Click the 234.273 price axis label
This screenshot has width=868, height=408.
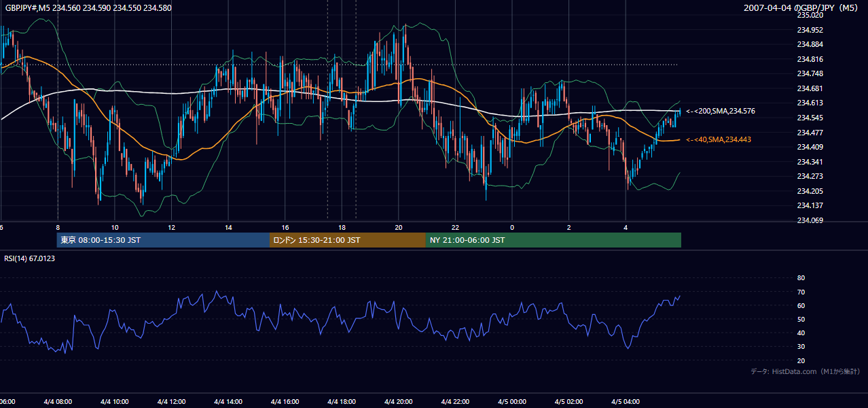pos(810,176)
